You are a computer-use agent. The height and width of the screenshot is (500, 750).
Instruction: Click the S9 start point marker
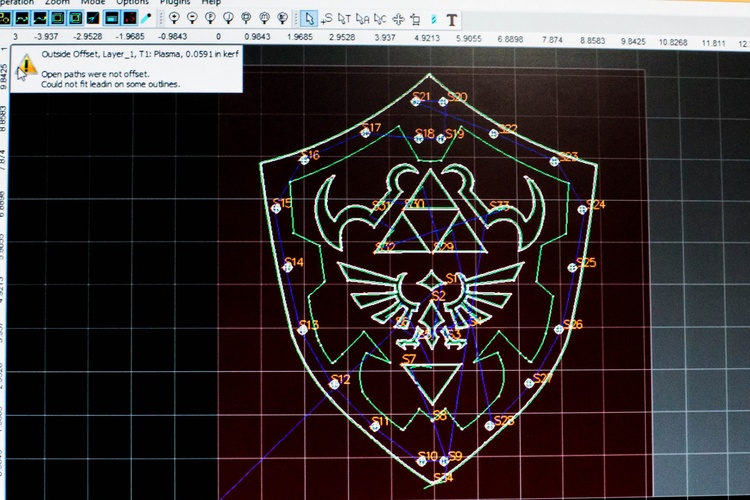pyautogui.click(x=444, y=461)
